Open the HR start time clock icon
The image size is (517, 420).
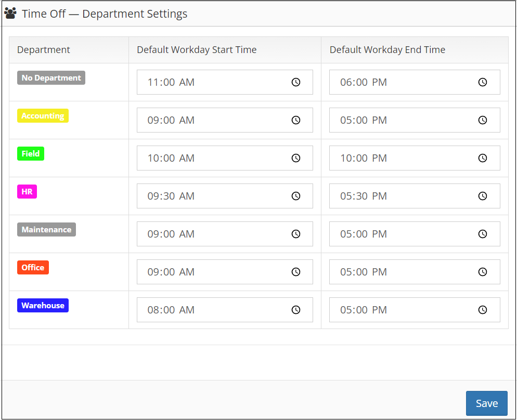point(295,196)
